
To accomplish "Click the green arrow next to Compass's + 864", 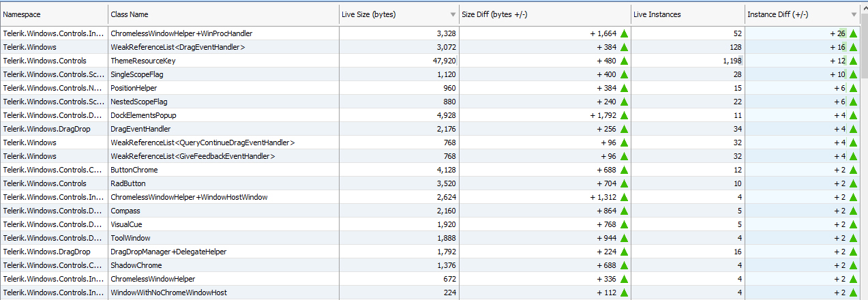I will coord(624,211).
